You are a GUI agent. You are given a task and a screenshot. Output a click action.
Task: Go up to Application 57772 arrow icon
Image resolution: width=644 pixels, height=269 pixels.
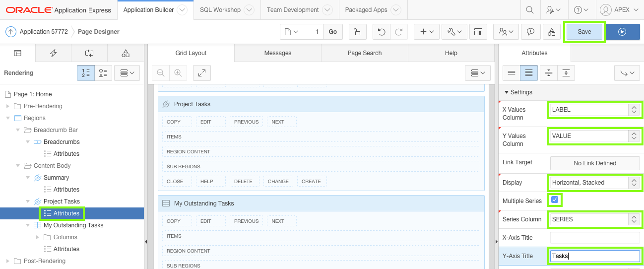tap(11, 32)
